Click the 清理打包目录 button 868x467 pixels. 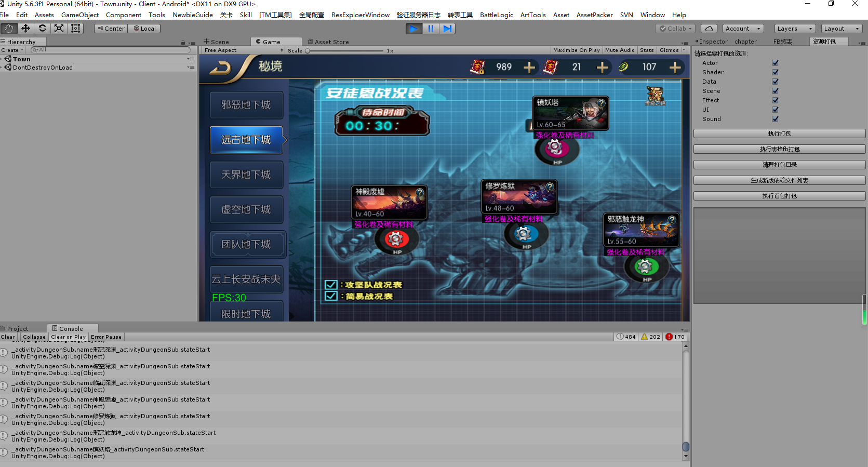pyautogui.click(x=779, y=165)
